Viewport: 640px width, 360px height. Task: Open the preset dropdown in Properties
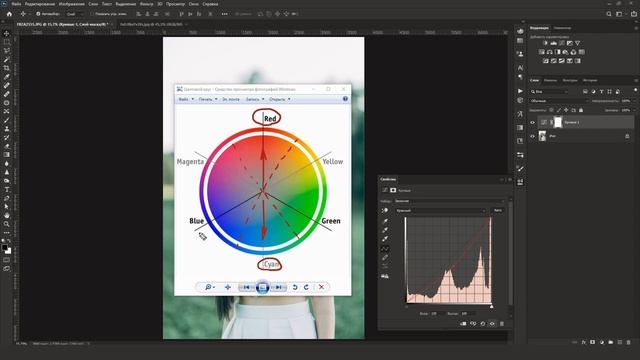click(x=449, y=201)
